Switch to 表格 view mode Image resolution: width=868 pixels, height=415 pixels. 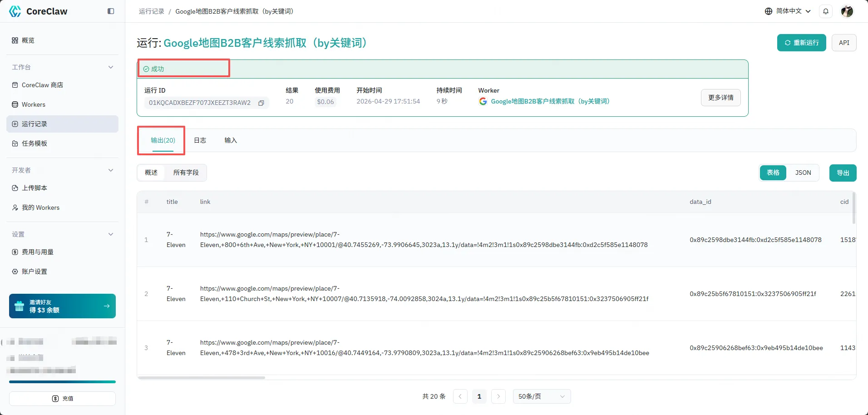point(773,173)
